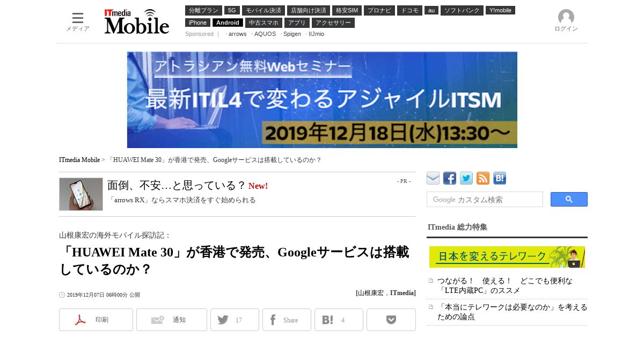Open the arrows RX smartphone PR thumbnail
644x338 pixels.
81,194
